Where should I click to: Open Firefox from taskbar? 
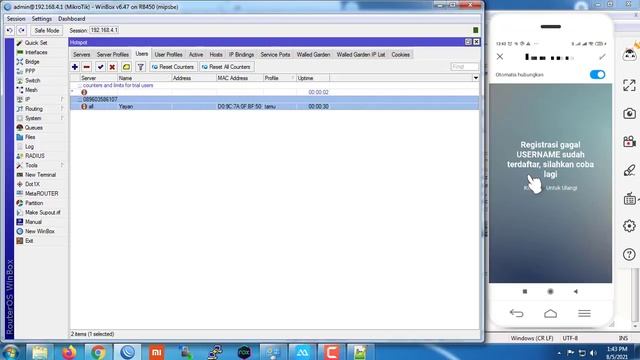point(69,352)
